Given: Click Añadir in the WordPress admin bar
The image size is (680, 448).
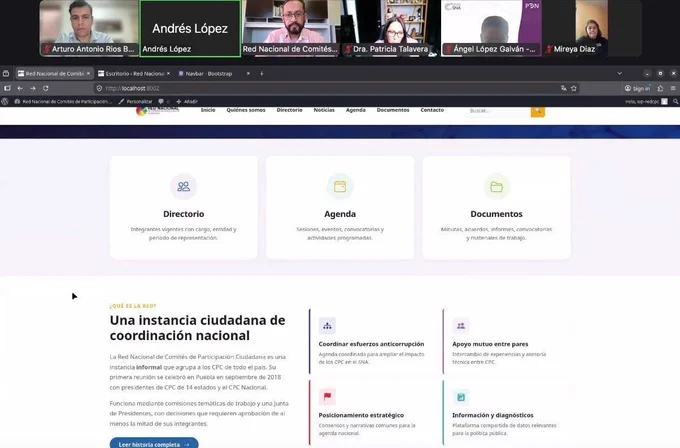Looking at the screenshot, I should [187, 101].
